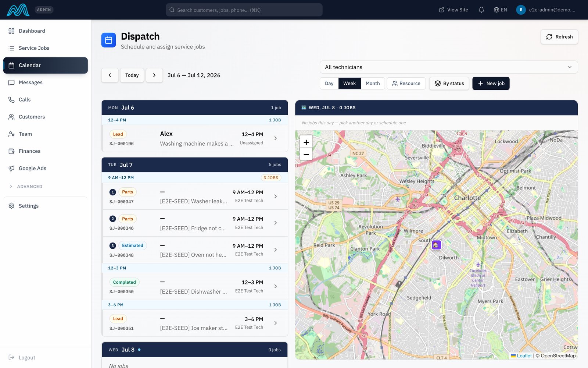Switch to Day view
This screenshot has width=588, height=368.
click(x=329, y=84)
